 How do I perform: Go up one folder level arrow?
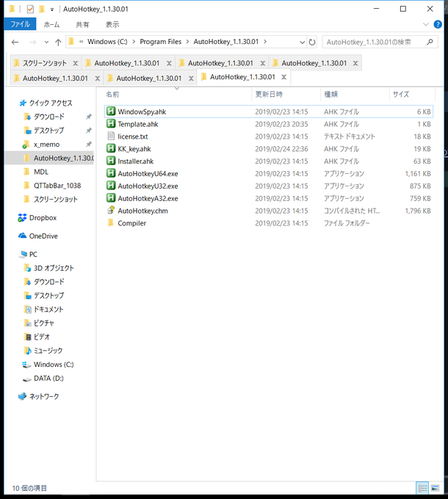pyautogui.click(x=58, y=42)
